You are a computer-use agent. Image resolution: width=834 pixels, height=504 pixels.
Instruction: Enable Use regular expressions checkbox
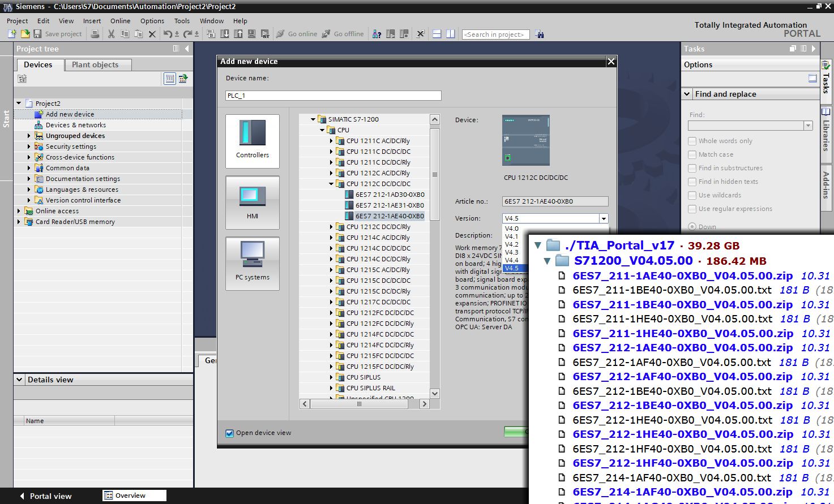692,209
